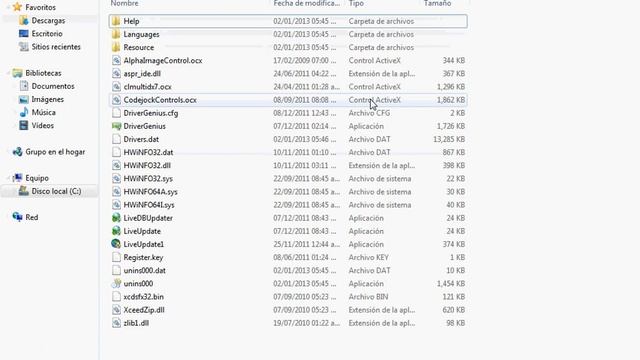Select Equipo in the navigation pane
640x360 pixels.
click(37, 178)
